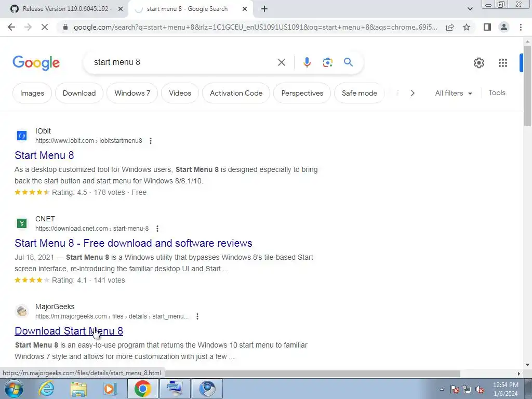Stop page loading with the X button
This screenshot has height=399, width=532.
(45, 27)
